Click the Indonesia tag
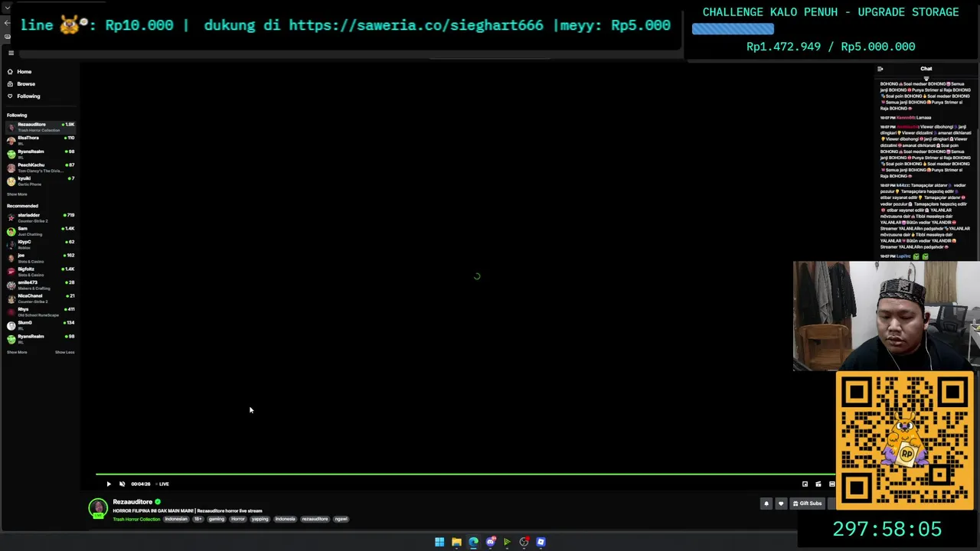980x551 pixels. (285, 519)
